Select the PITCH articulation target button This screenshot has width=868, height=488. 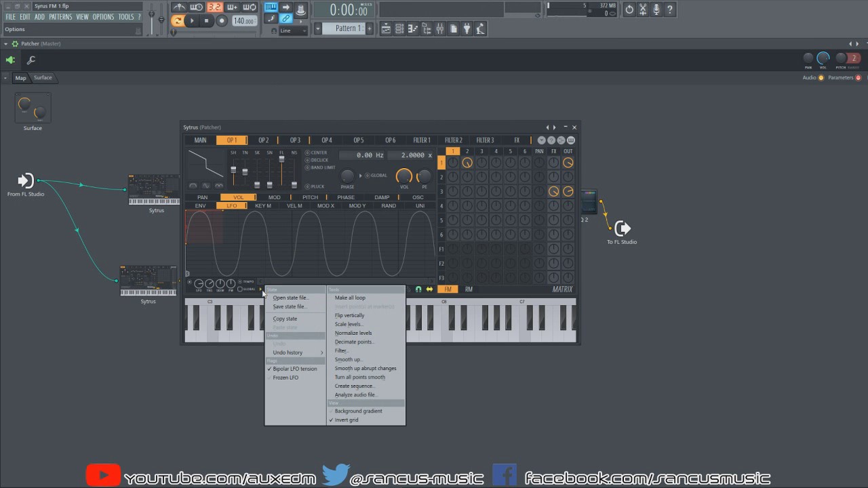pos(310,197)
